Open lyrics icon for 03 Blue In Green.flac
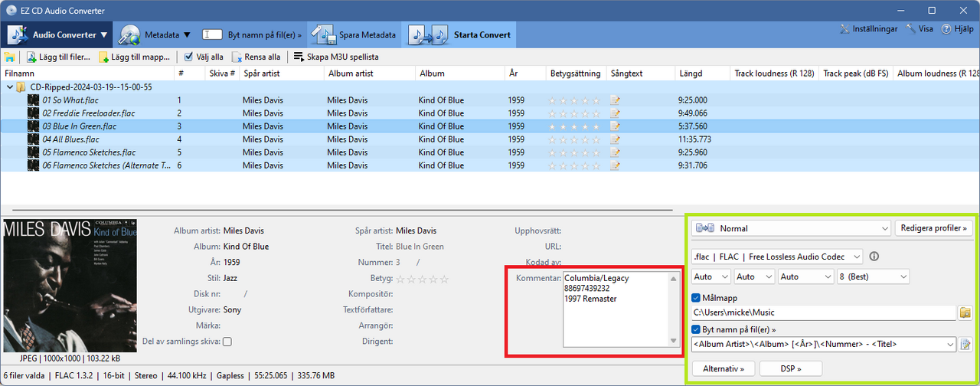 click(x=615, y=126)
